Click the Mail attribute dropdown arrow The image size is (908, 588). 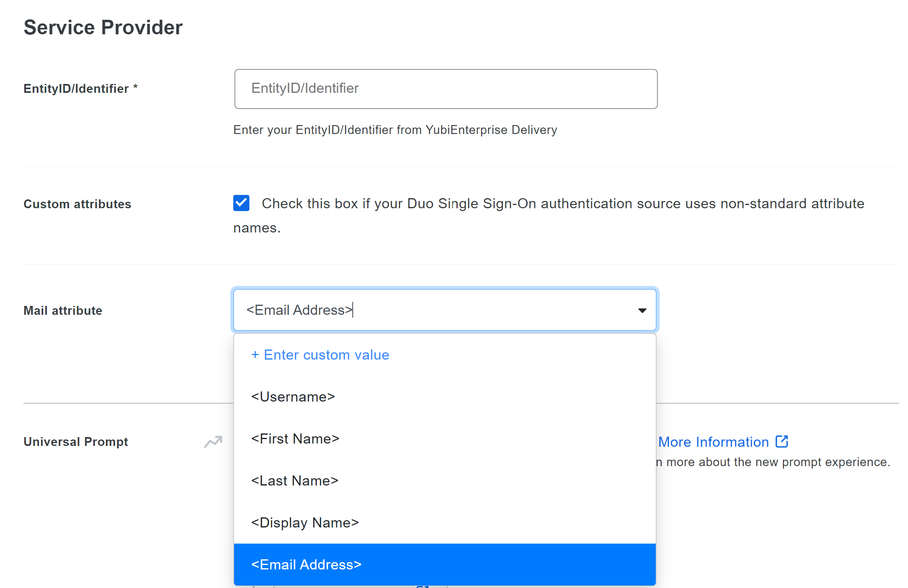pos(642,310)
